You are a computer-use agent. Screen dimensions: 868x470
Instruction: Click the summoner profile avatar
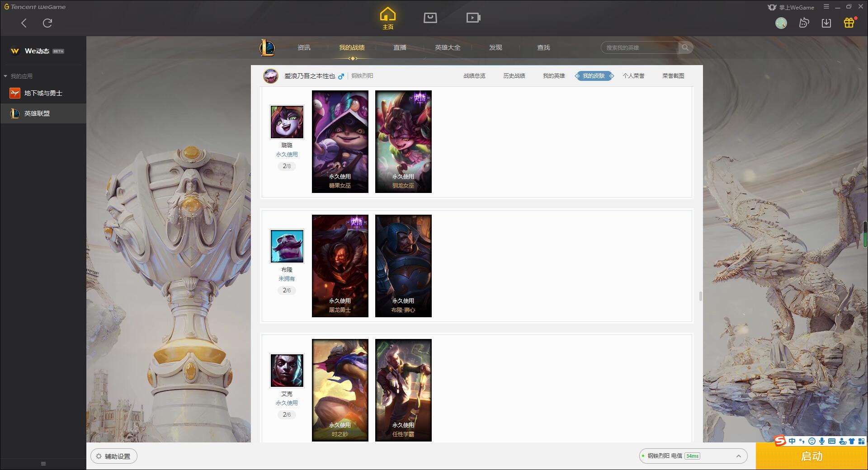pyautogui.click(x=271, y=76)
